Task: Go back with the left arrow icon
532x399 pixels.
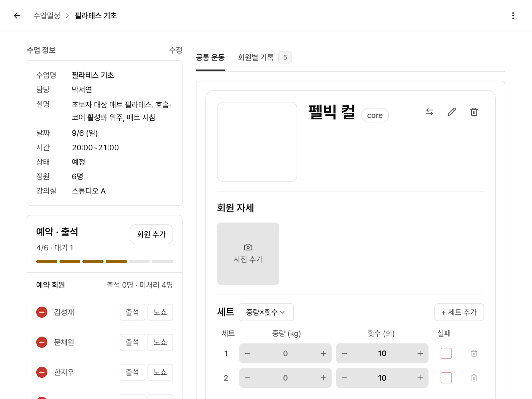Action: click(x=17, y=16)
